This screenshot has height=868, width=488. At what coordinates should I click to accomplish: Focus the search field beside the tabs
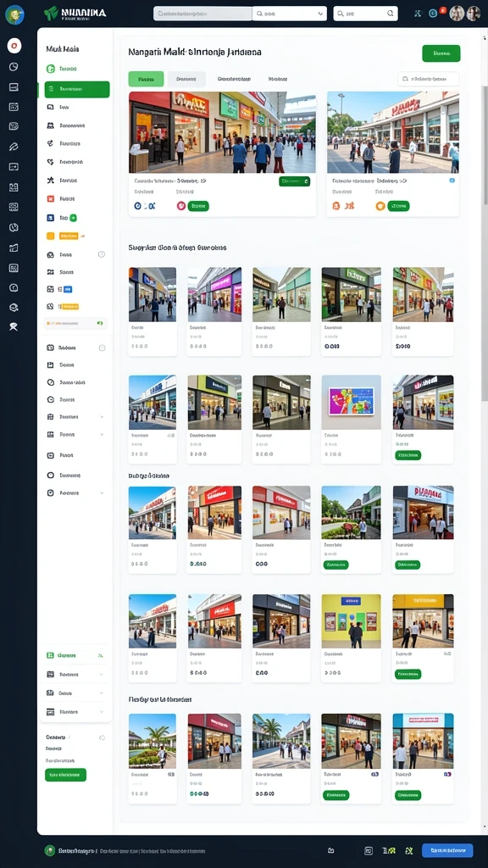click(428, 79)
